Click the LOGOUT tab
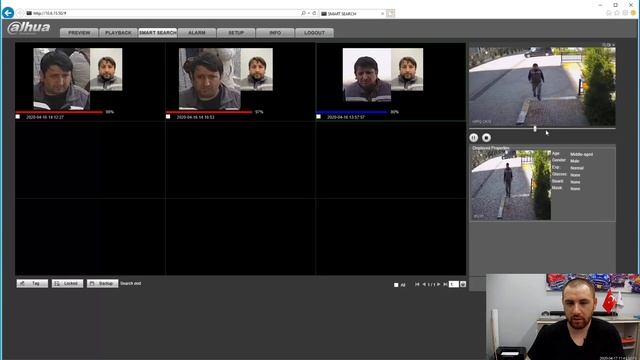This screenshot has height=360, width=640. tap(314, 33)
